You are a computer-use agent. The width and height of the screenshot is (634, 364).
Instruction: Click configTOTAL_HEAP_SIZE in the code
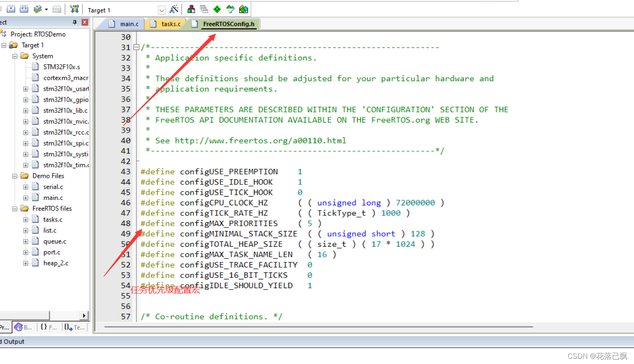pos(231,244)
